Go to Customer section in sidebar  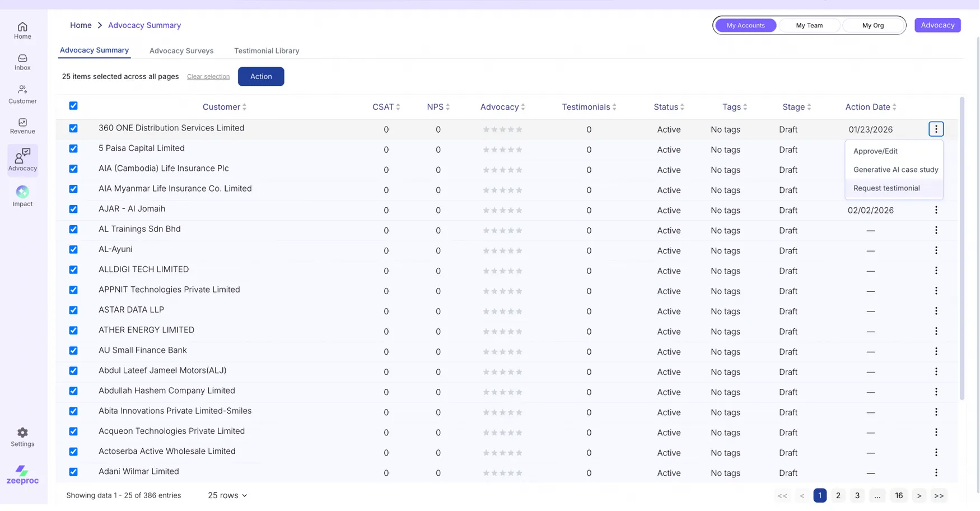pos(22,94)
